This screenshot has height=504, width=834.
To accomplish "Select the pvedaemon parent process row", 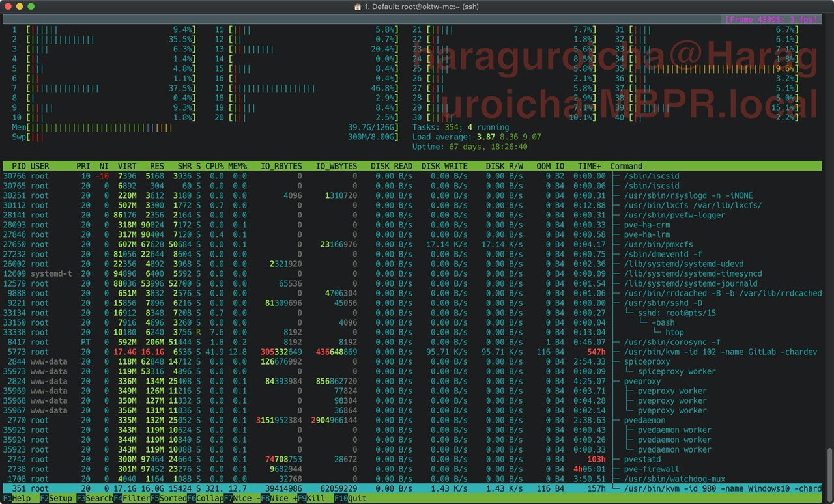I will 412,420.
